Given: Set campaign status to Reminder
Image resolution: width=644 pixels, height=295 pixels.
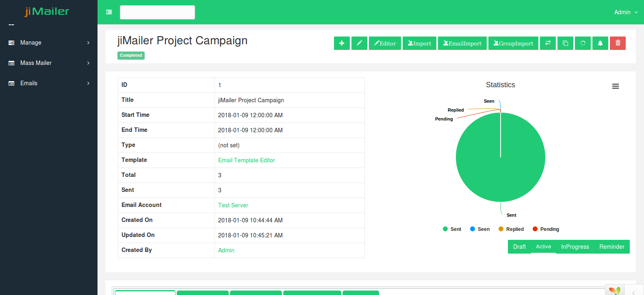Looking at the screenshot, I should pos(612,247).
